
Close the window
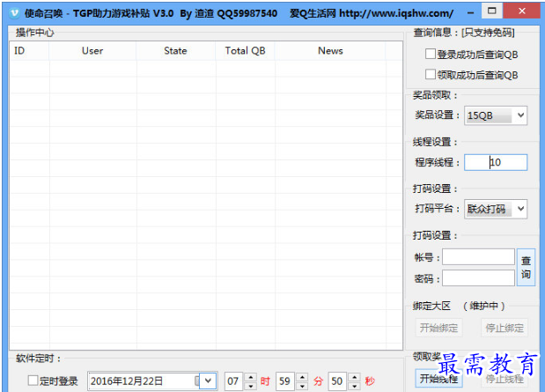tap(522, 11)
